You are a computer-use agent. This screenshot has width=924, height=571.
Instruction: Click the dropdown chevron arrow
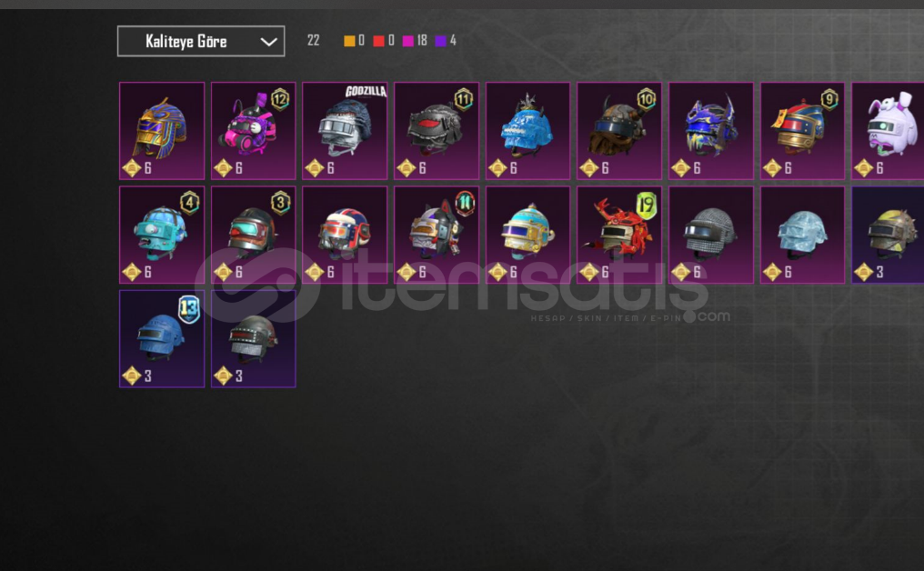pyautogui.click(x=268, y=42)
